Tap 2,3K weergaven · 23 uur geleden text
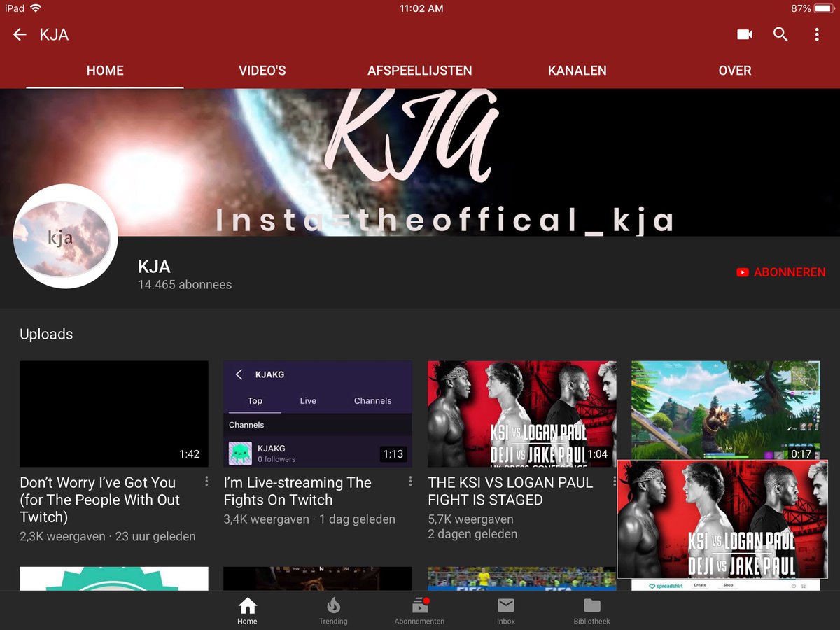The image size is (840, 630). pos(108,537)
